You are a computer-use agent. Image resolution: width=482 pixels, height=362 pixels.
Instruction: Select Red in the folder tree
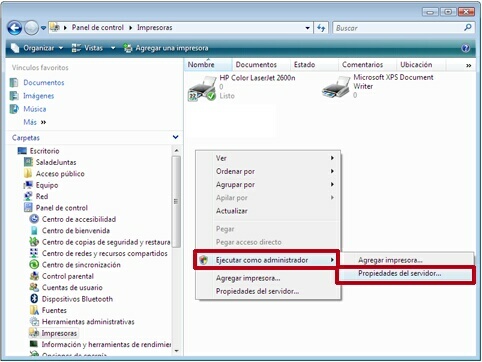[x=42, y=196]
